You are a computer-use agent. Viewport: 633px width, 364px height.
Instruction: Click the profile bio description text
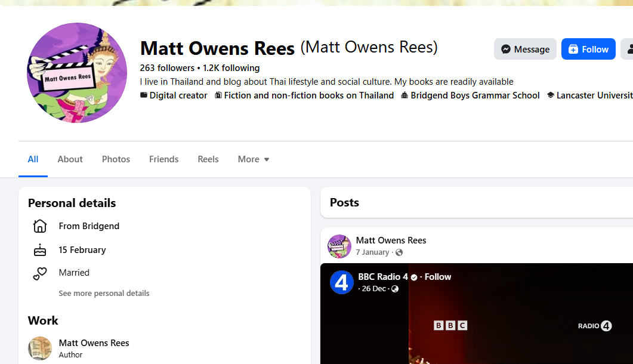click(x=326, y=82)
